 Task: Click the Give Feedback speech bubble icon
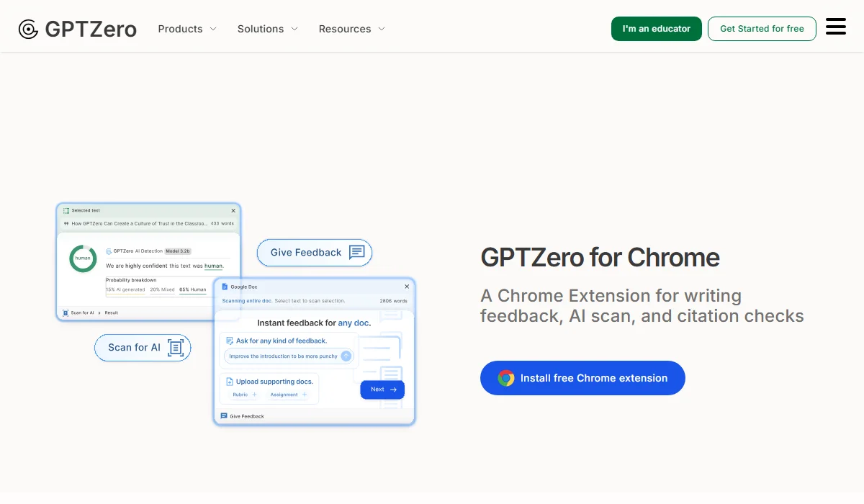click(x=356, y=252)
